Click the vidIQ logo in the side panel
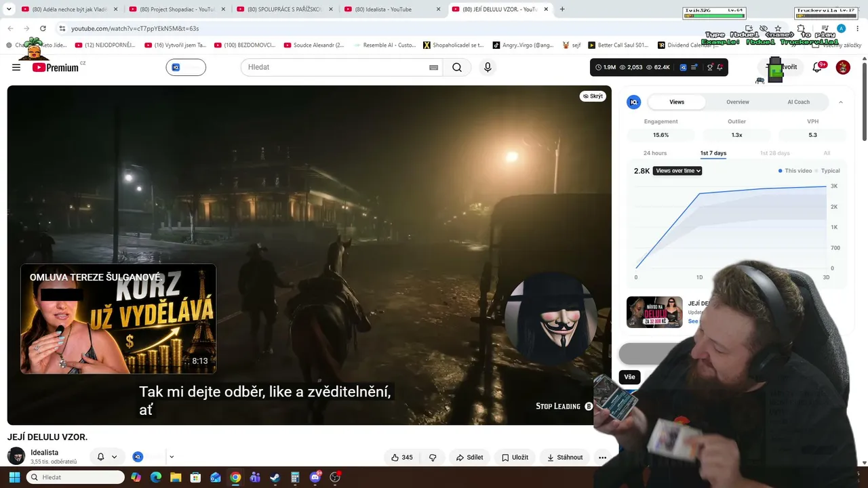 [x=634, y=102]
